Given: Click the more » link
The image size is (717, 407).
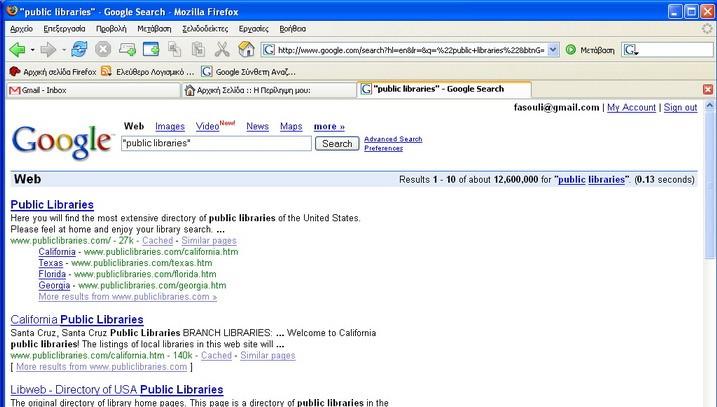Looking at the screenshot, I should (x=329, y=126).
